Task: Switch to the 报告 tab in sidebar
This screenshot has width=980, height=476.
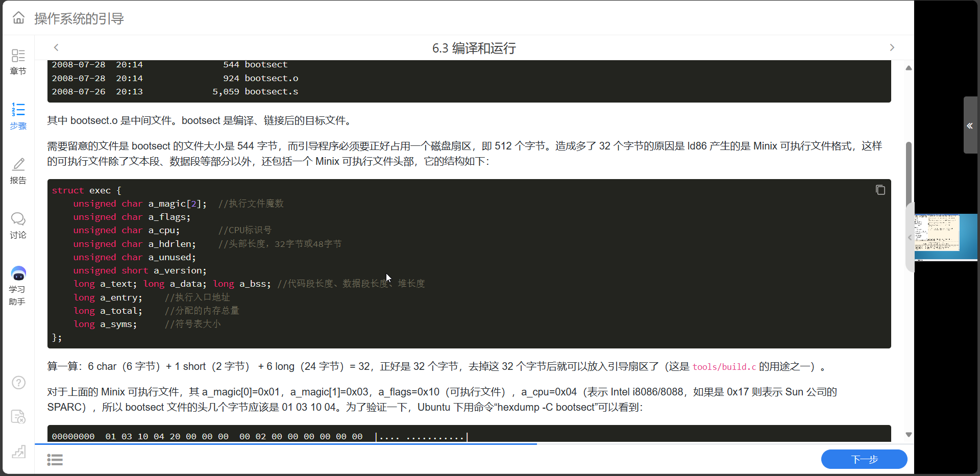Action: tap(18, 171)
